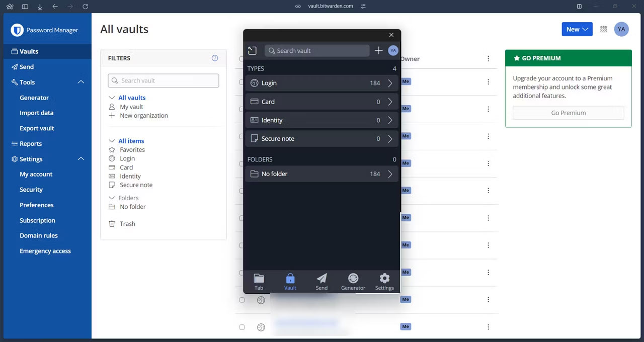Collapse the All vaults filter chevron
This screenshot has width=644, height=342.
[112, 98]
